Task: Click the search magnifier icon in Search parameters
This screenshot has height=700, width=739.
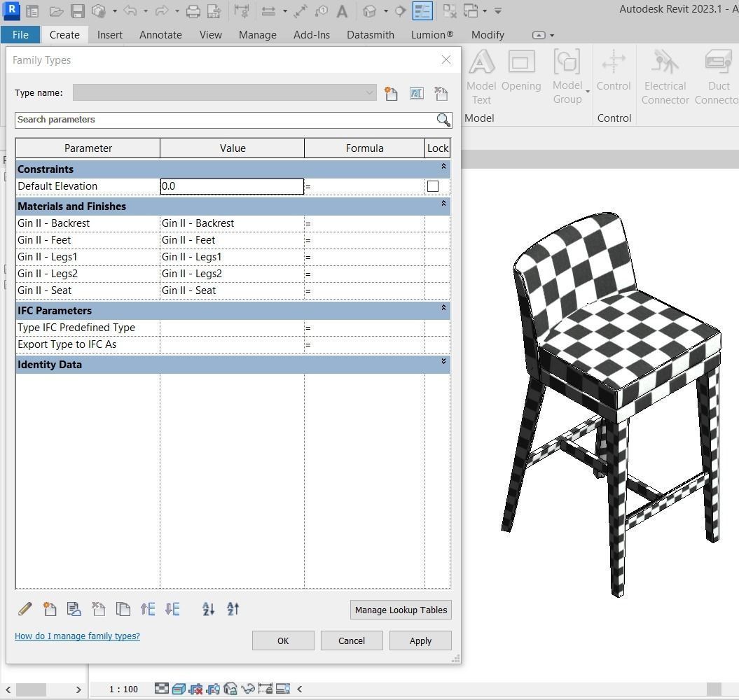Action: (443, 120)
